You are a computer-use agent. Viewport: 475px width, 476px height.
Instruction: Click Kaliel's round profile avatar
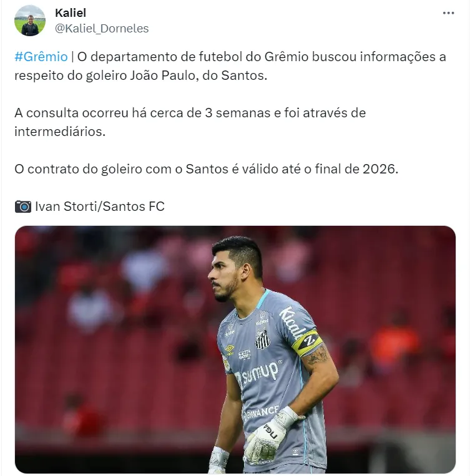30,21
